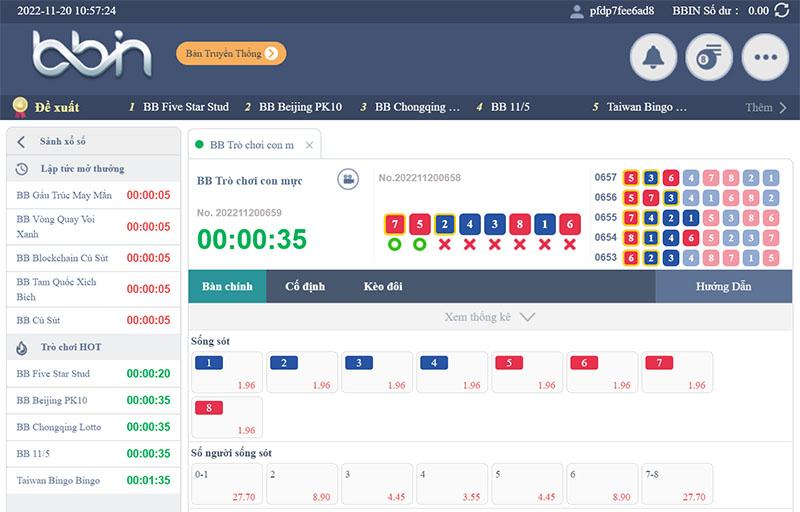Open the Hướng Dẫn guide
This screenshot has height=512, width=800.
pyautogui.click(x=723, y=287)
